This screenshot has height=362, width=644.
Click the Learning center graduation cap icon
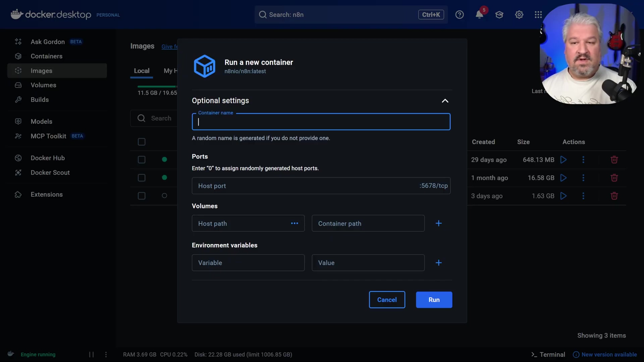point(499,15)
